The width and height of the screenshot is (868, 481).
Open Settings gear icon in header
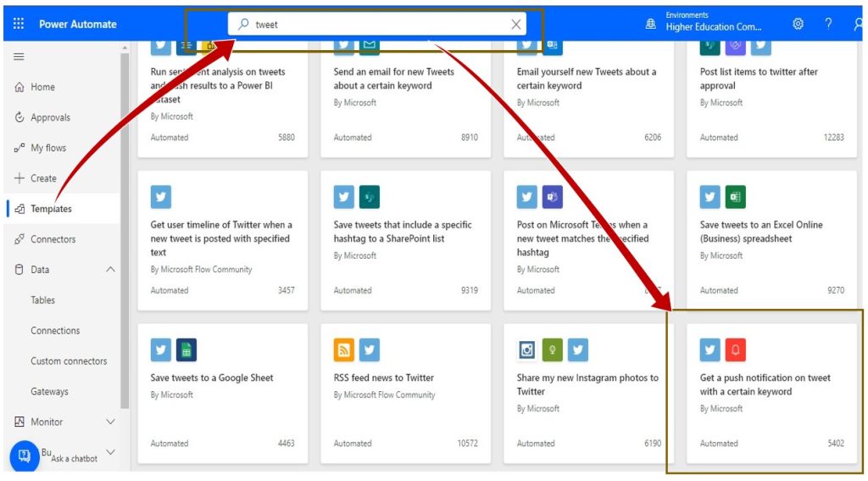coord(798,24)
